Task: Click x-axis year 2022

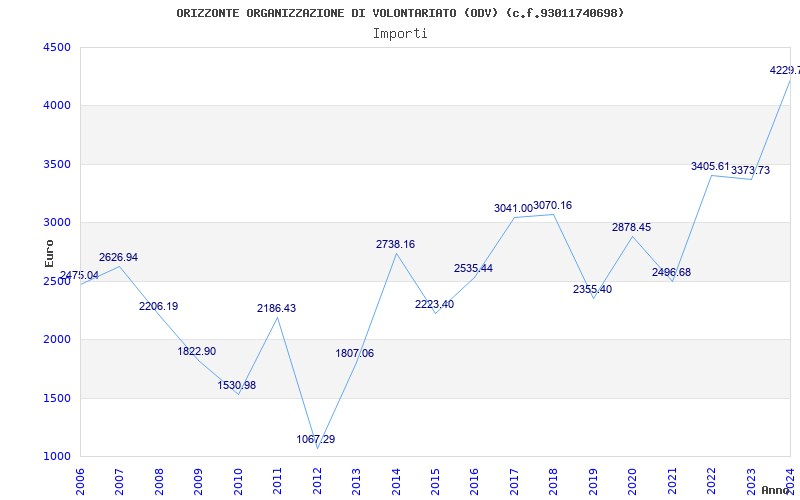Action: point(711,482)
